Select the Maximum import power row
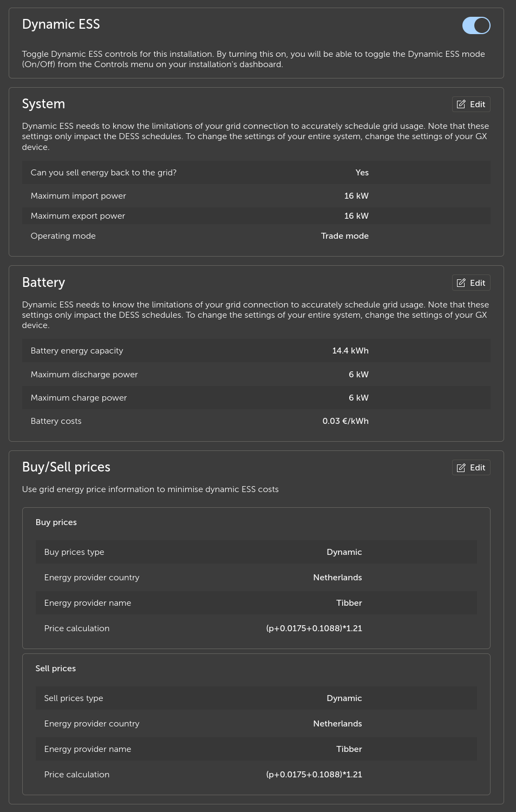 click(x=256, y=196)
